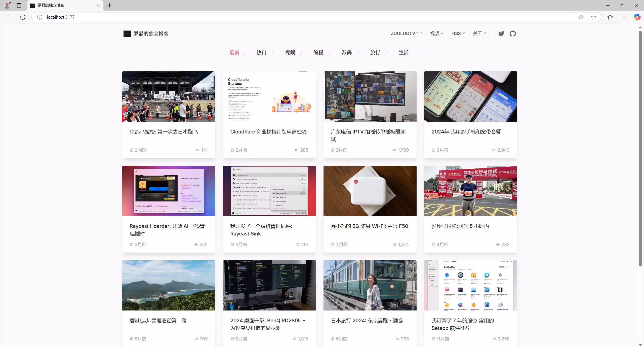The height and width of the screenshot is (347, 644).
Task: Click the blog logo icon
Action: pyautogui.click(x=127, y=33)
